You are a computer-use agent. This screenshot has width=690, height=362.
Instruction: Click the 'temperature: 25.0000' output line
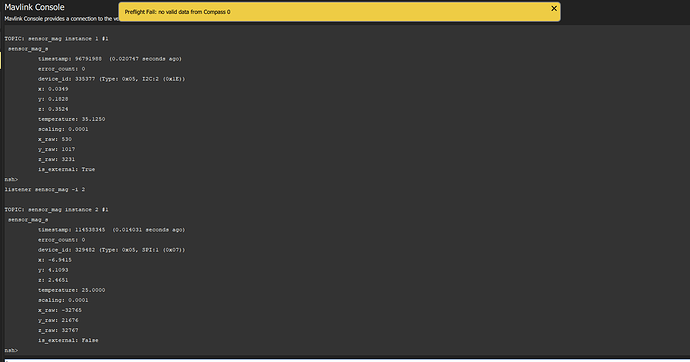click(x=71, y=290)
